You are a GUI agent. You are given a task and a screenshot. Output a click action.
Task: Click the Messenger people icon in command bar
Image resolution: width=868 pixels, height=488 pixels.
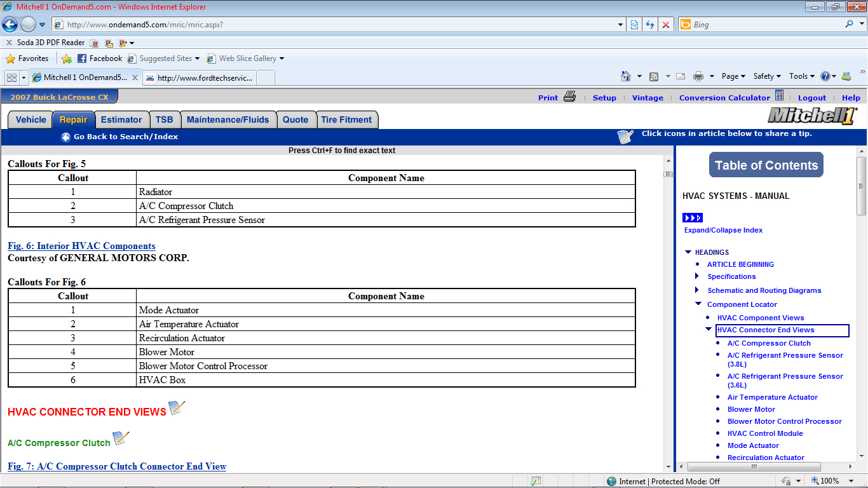pyautogui.click(x=846, y=76)
